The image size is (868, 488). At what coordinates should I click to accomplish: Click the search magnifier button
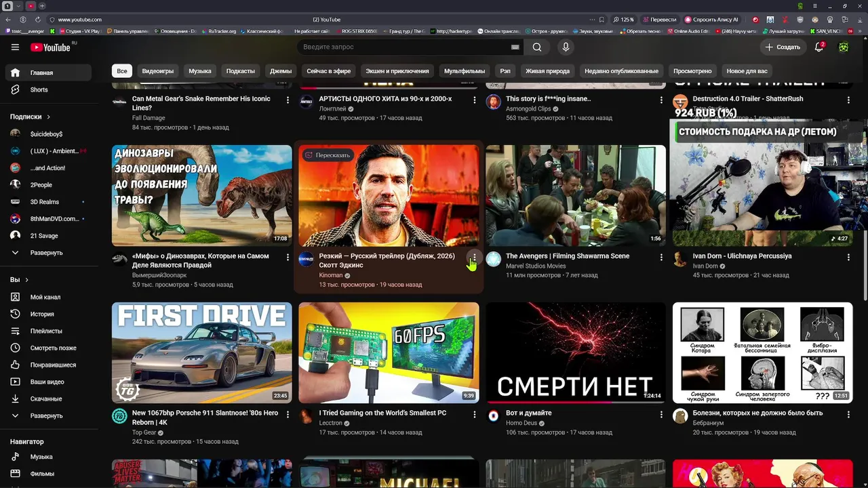tap(537, 47)
